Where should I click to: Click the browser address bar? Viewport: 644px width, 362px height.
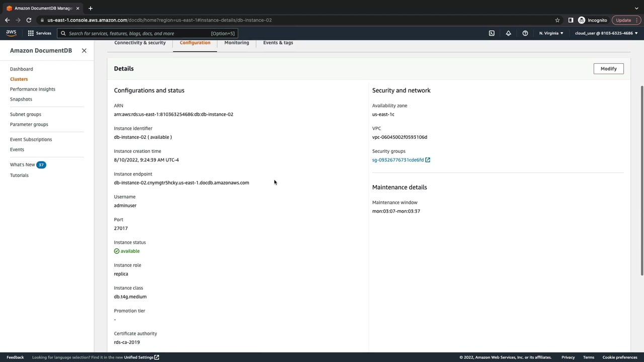pyautogui.click(x=297, y=20)
